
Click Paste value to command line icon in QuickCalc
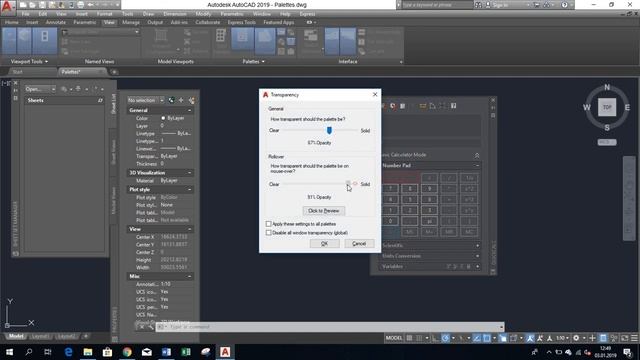(402, 106)
